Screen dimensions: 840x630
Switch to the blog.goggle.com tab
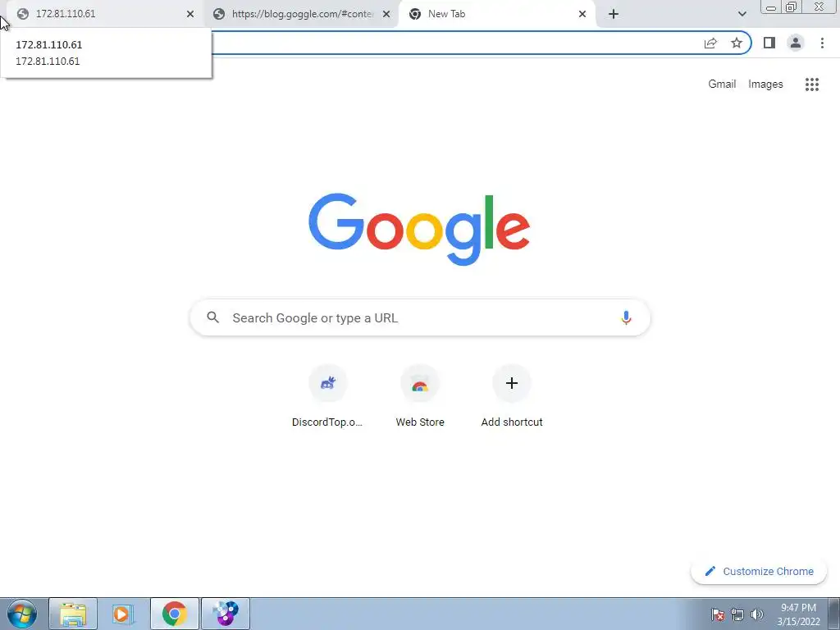click(x=301, y=14)
